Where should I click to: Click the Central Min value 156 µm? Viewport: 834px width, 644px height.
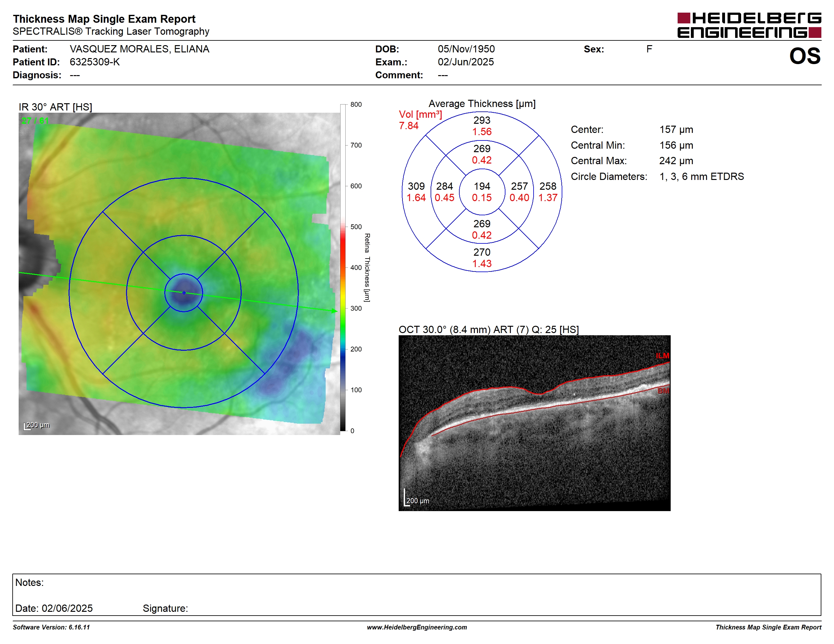pyautogui.click(x=676, y=145)
